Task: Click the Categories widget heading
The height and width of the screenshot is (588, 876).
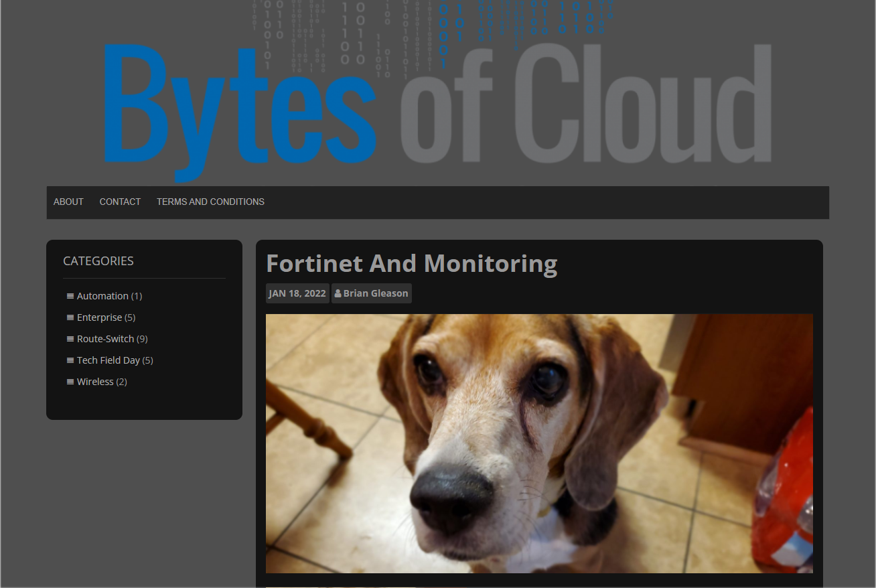Action: point(98,261)
